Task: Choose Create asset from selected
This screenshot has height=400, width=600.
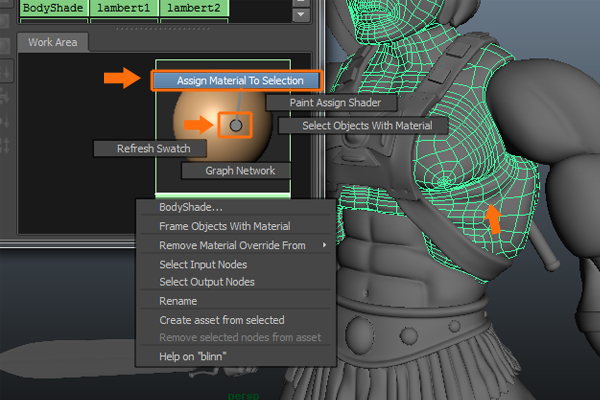Action: (x=236, y=320)
